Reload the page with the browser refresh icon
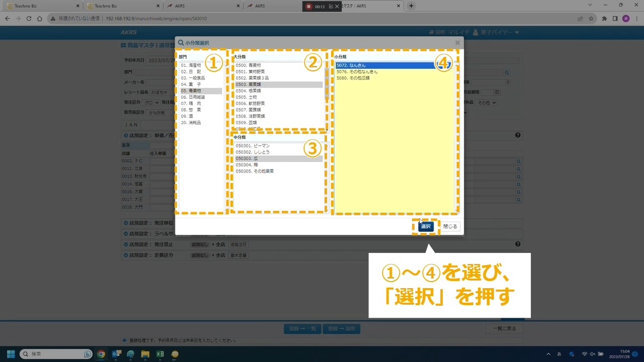This screenshot has width=644, height=362. 29,19
